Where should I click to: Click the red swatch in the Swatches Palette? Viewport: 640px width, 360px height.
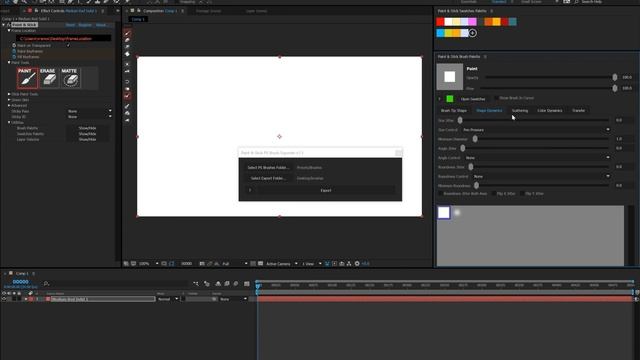tap(440, 22)
